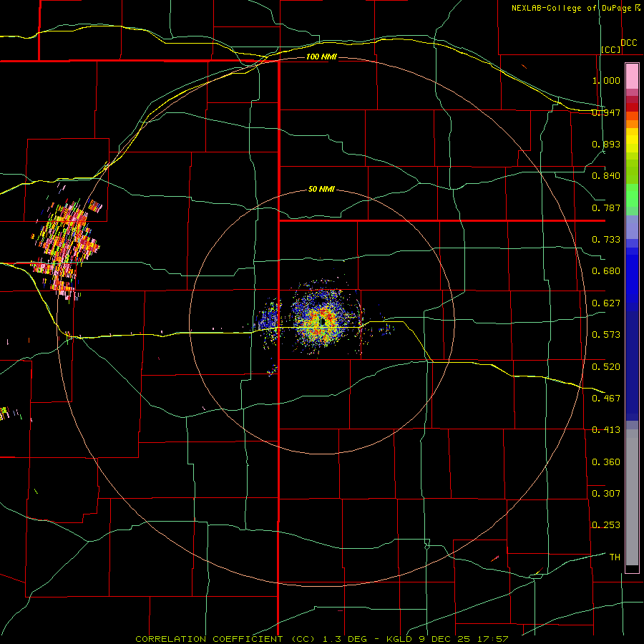Select the 0.467 color scale value
The width and height of the screenshot is (644, 644).
[606, 398]
